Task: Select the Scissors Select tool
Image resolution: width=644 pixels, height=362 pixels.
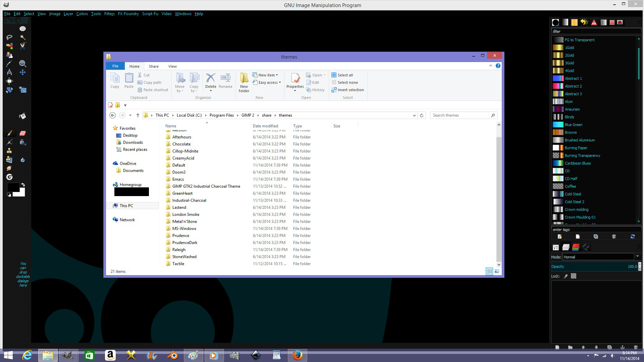Action: pyautogui.click(x=22, y=46)
